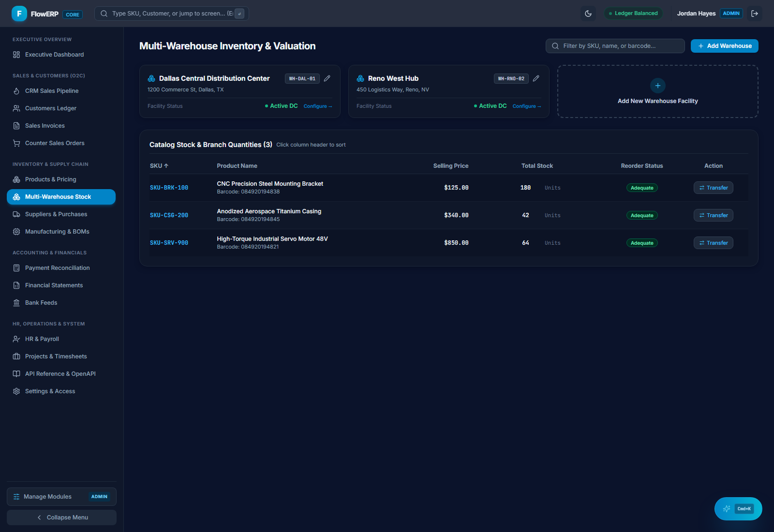Image resolution: width=774 pixels, height=532 pixels.
Task: Click the global search magnifier icon
Action: (104, 14)
